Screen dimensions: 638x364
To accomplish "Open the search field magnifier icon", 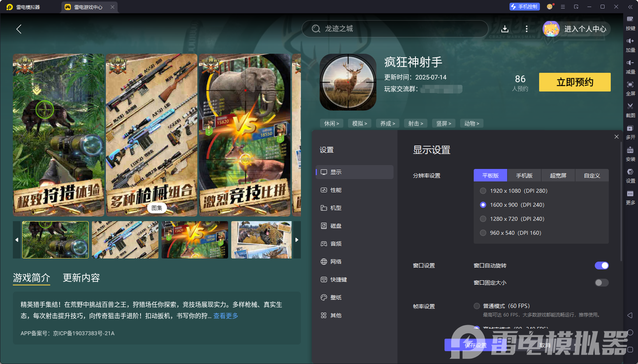I will (x=316, y=29).
